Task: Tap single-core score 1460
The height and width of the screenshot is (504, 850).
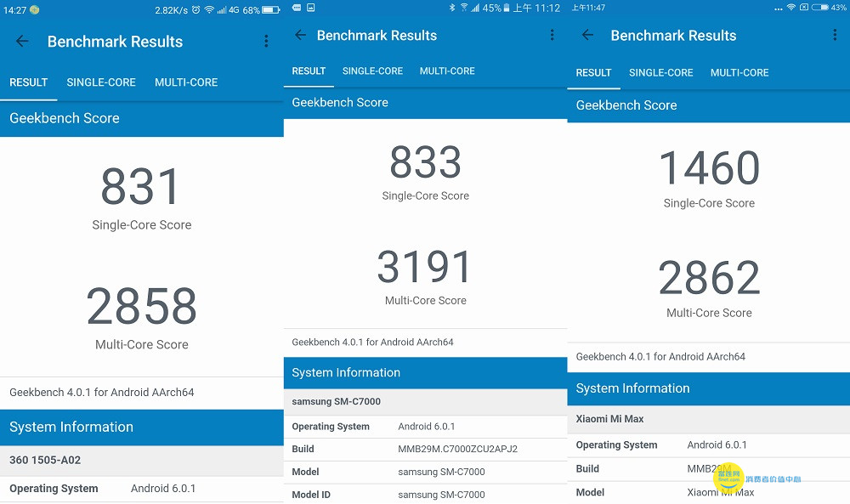Action: click(x=709, y=168)
